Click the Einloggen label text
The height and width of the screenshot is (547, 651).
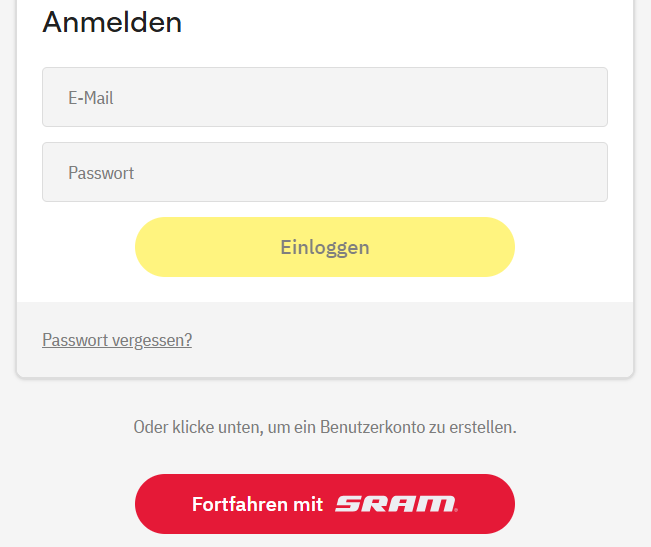click(324, 247)
